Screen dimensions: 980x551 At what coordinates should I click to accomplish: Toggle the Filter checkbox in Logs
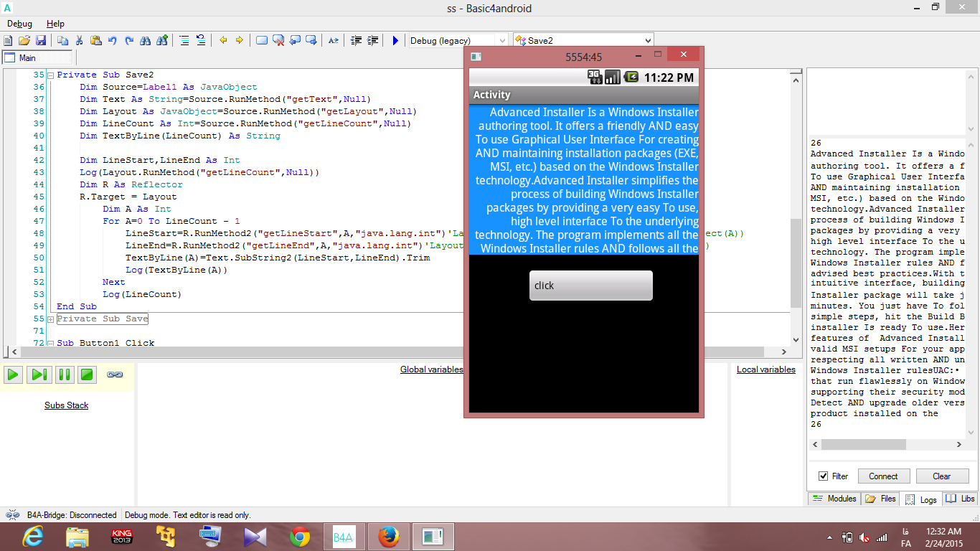click(x=823, y=476)
